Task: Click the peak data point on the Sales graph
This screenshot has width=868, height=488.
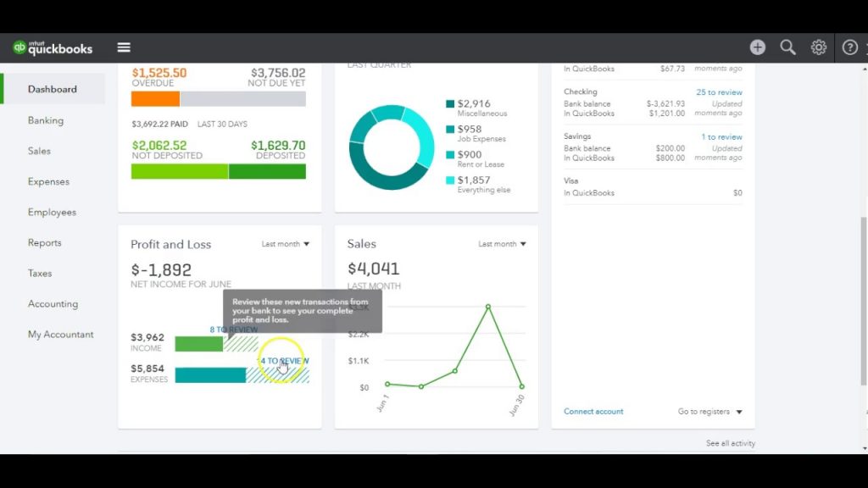Action: (x=487, y=307)
